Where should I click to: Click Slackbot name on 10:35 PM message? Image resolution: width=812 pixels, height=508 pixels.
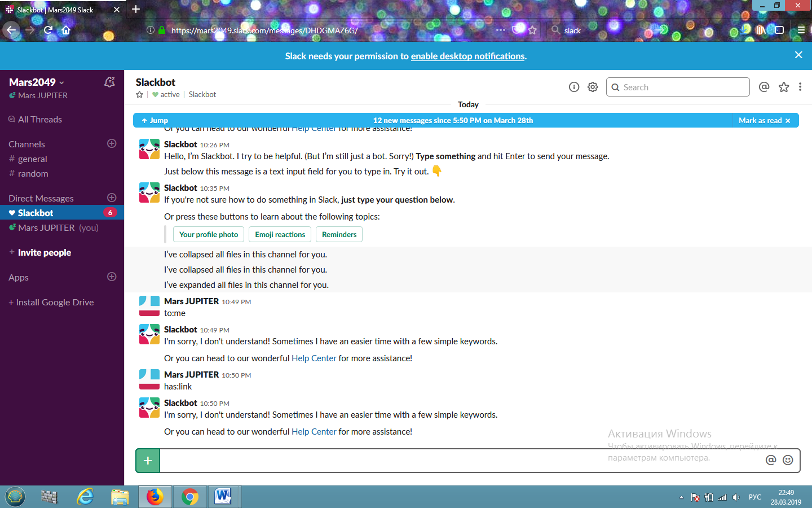click(x=180, y=188)
